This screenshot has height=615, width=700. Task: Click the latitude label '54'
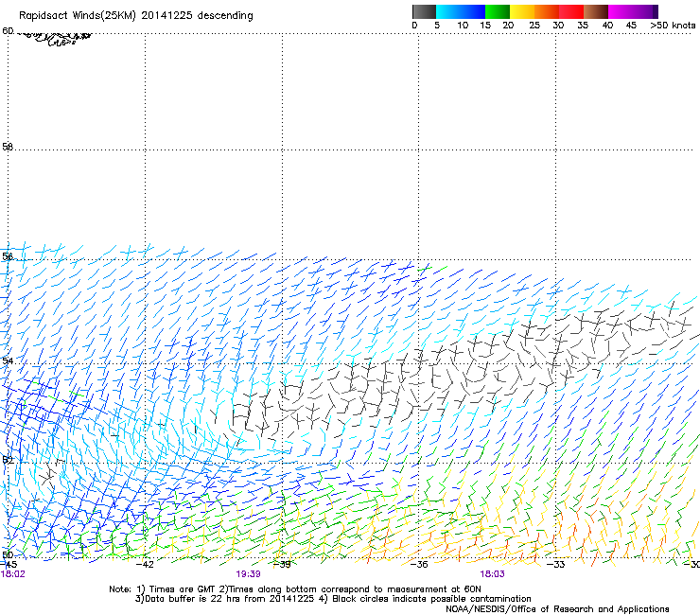tap(8, 360)
